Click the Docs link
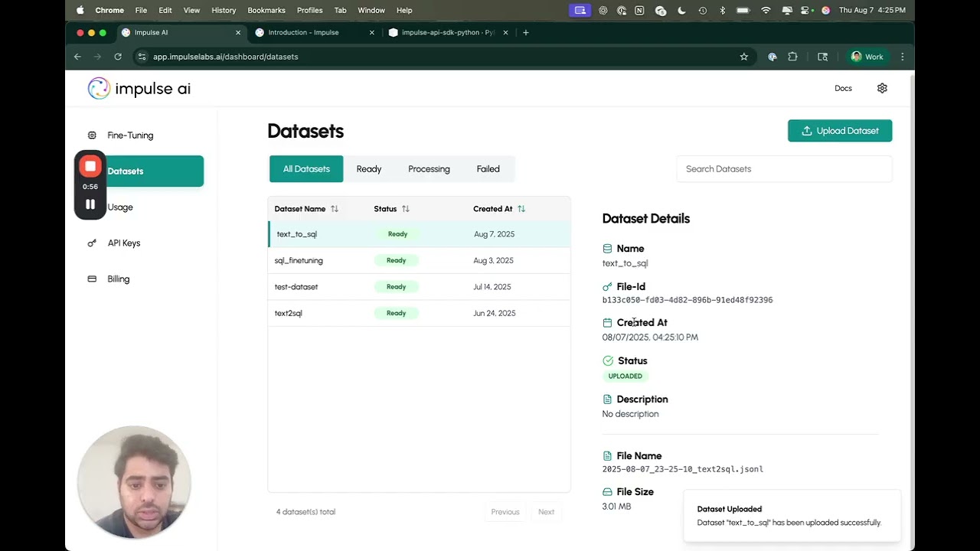This screenshot has height=551, width=980. click(843, 88)
